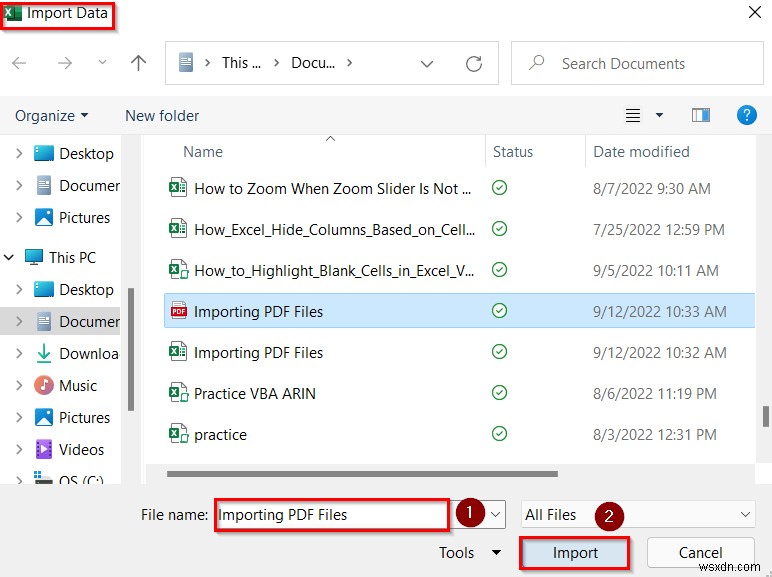772x577 pixels.
Task: Open the File name dropdown arrow
Action: [x=495, y=514]
